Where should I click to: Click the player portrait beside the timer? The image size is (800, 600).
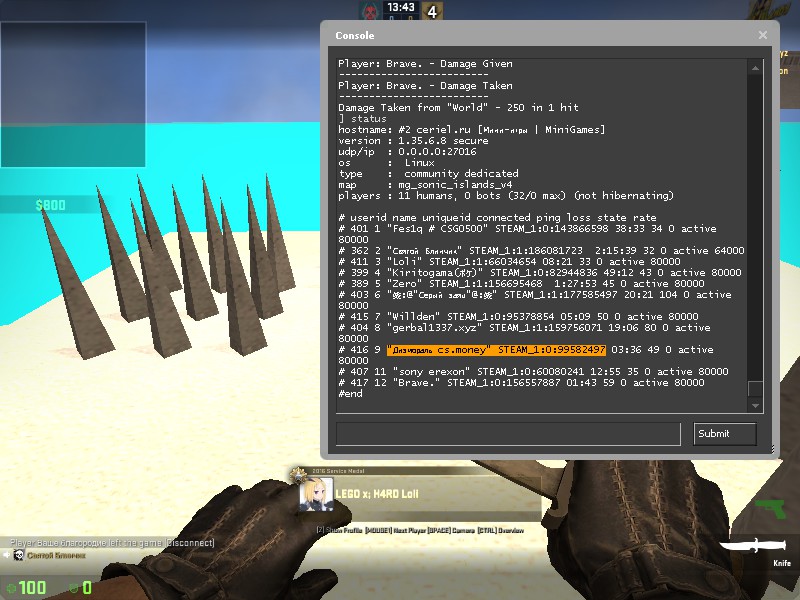click(369, 11)
